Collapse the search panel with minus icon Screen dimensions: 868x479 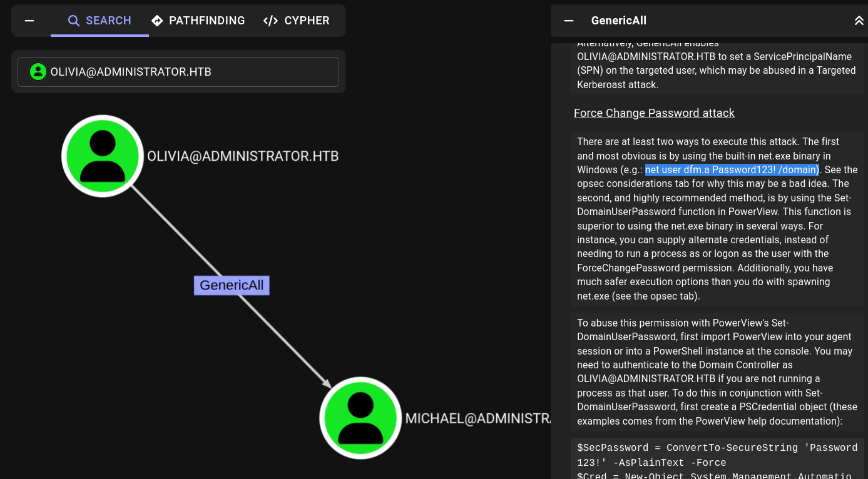tap(29, 21)
